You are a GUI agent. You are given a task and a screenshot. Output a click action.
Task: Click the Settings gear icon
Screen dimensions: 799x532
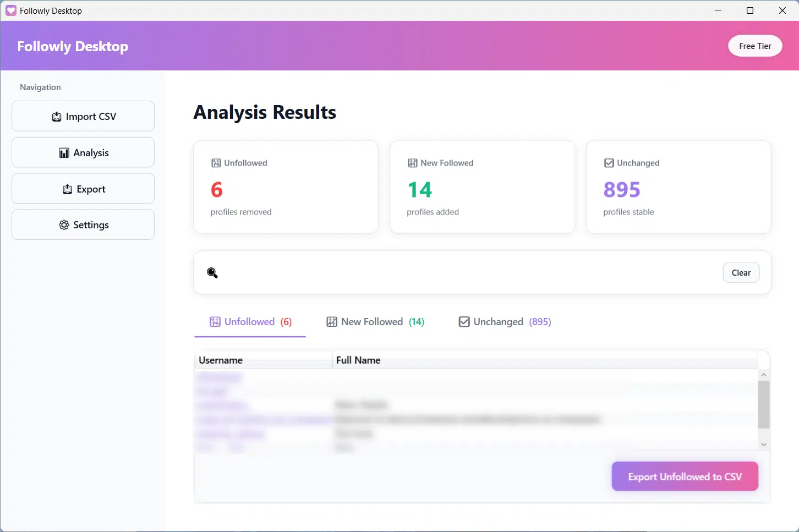(64, 225)
